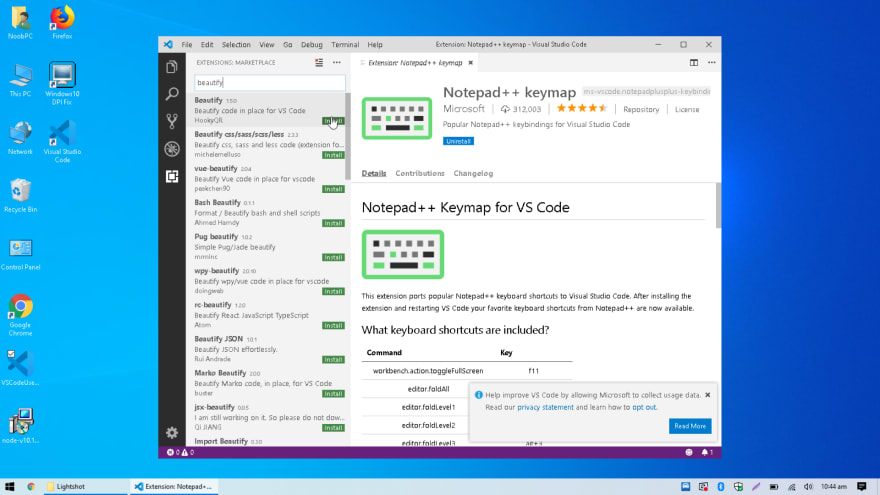Open Source Control view in activity bar
Image resolution: width=880 pixels, height=495 pixels.
coord(172,121)
